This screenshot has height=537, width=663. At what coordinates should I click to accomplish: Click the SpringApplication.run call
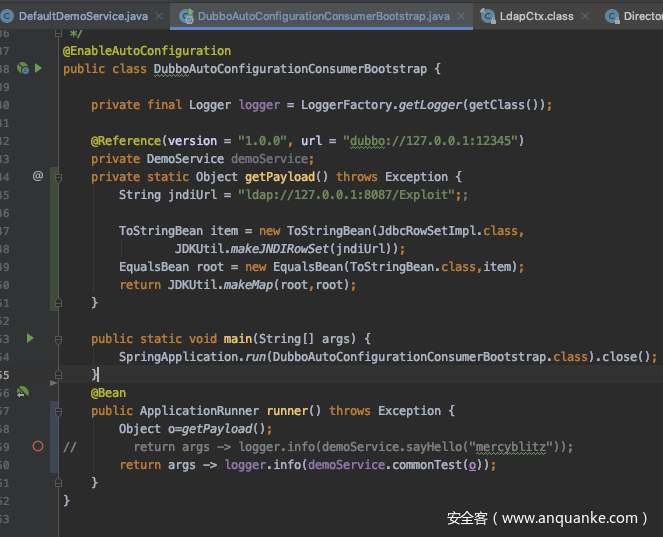(192, 357)
